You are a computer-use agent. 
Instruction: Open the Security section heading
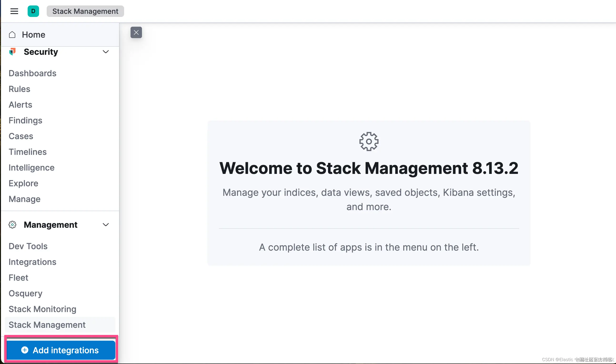(x=41, y=52)
